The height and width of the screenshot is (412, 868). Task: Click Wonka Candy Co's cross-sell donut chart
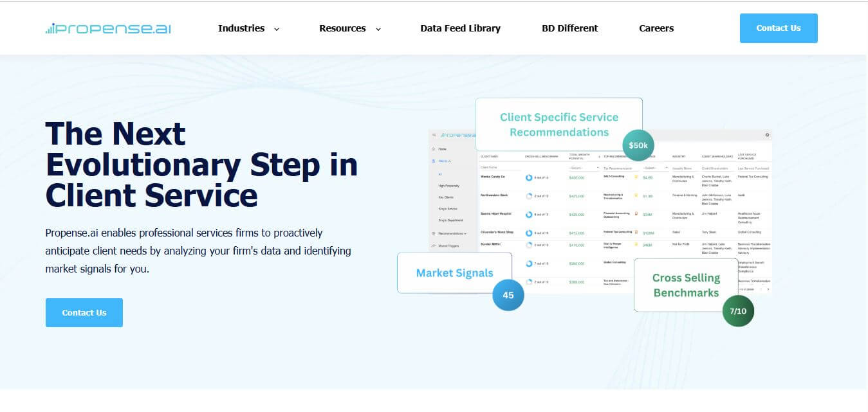pyautogui.click(x=529, y=177)
